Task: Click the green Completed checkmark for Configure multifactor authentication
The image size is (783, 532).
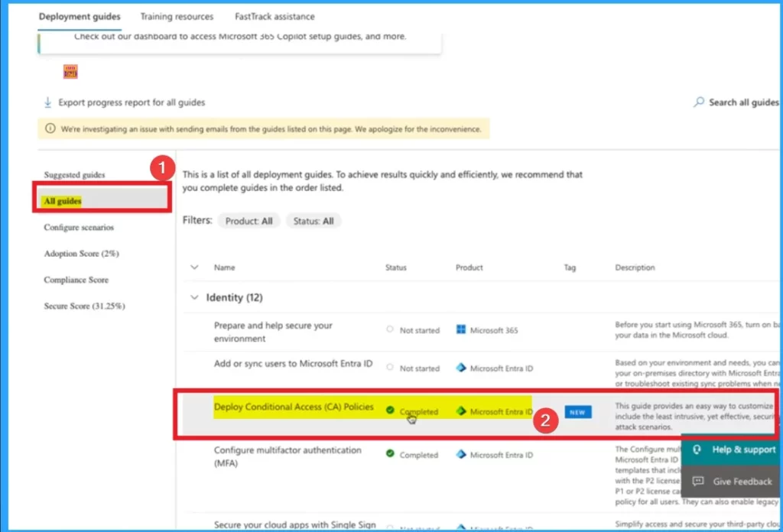Action: [x=390, y=453]
